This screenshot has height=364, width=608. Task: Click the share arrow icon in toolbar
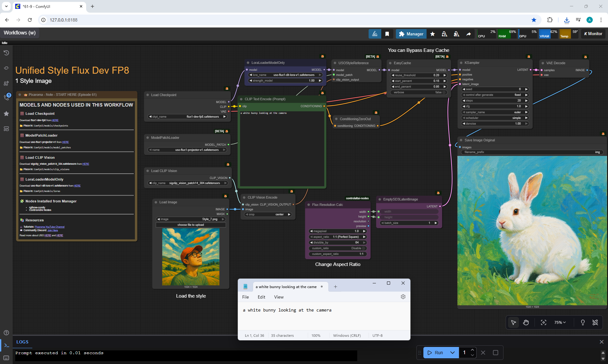pyautogui.click(x=468, y=34)
